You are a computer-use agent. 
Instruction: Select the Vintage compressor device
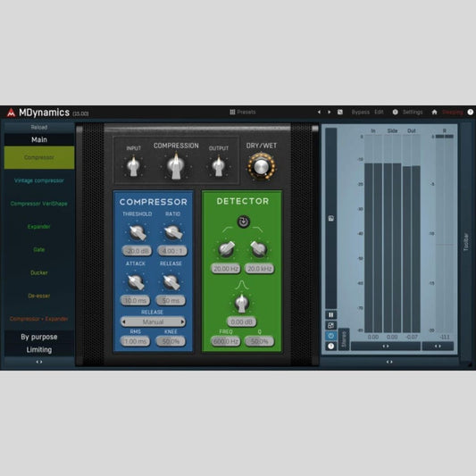[x=39, y=180]
